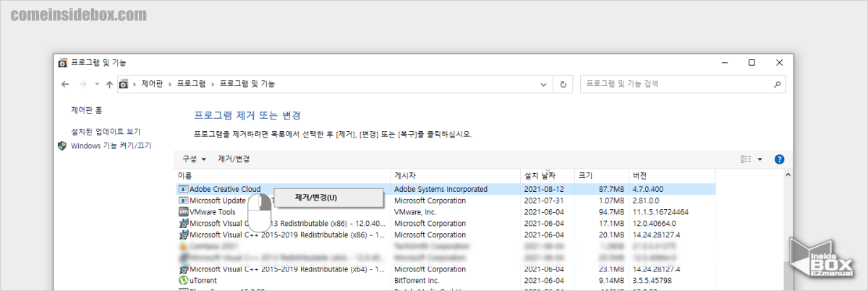Screen dimensions: 868x291
Task: Click the Visual C++ 2015-2019 x86 row icon
Action: pos(183,235)
